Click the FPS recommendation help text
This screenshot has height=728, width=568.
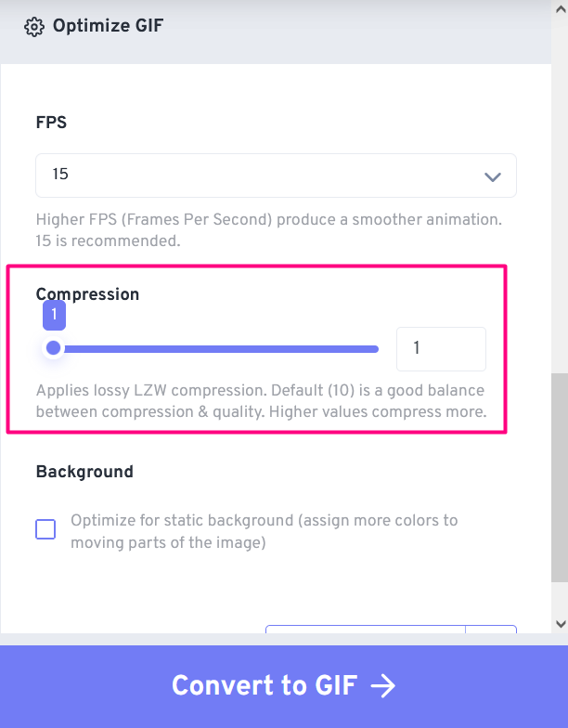point(268,230)
